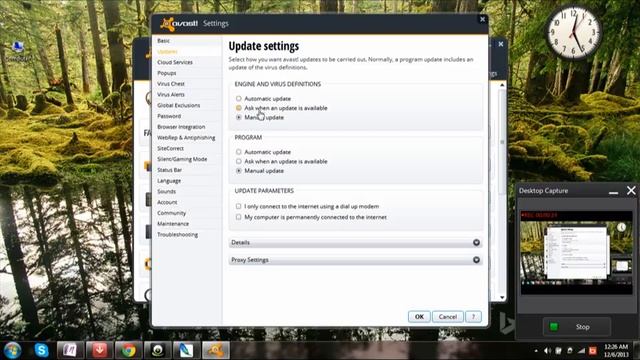The width and height of the screenshot is (640, 360).
Task: Click the orange recorder tray icon
Action: click(593, 351)
